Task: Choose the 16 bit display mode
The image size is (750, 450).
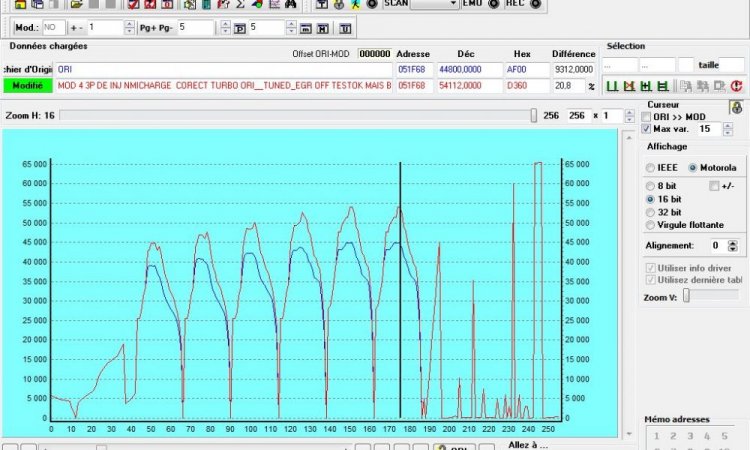Action: pyautogui.click(x=650, y=199)
